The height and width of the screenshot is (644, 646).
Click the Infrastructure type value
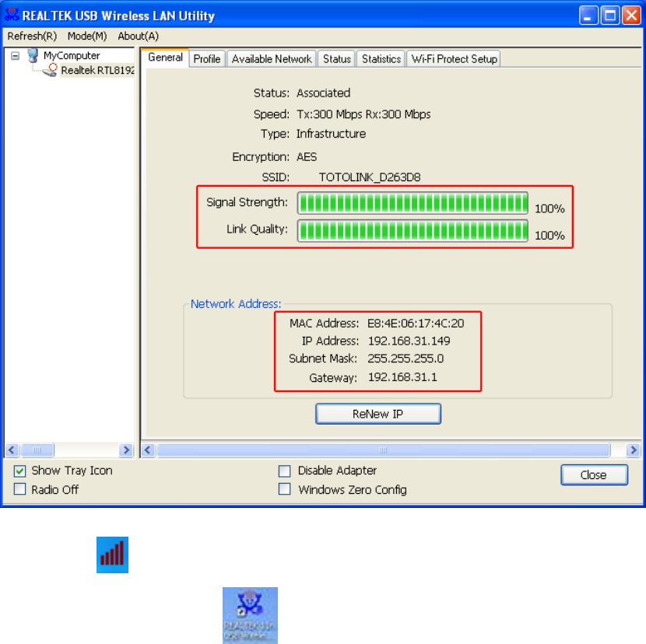(331, 134)
